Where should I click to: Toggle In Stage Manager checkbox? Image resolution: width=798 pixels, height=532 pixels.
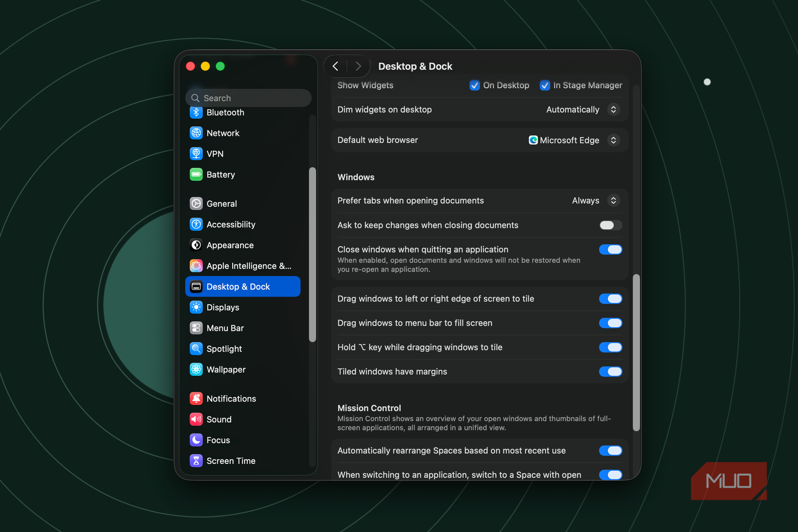point(545,86)
